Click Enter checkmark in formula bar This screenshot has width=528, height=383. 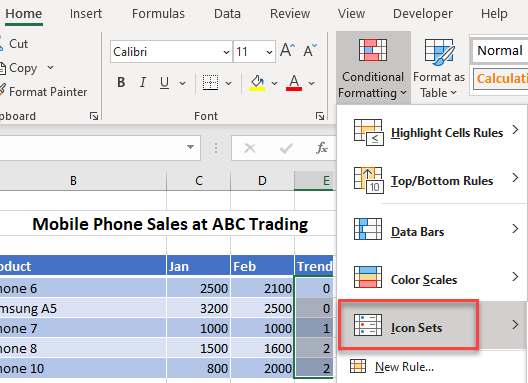click(x=286, y=148)
